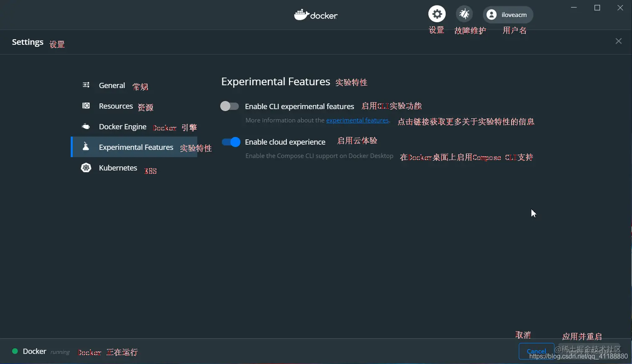Click the Resources sidebar icon

click(x=86, y=105)
